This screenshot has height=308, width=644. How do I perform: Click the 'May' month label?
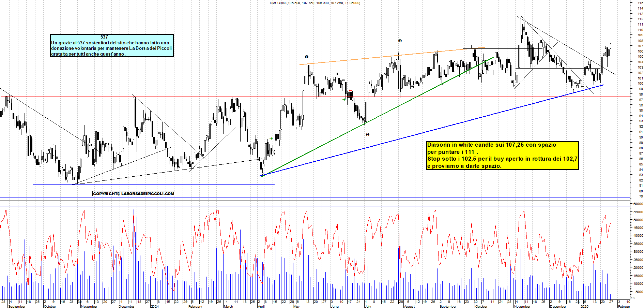click(x=296, y=306)
